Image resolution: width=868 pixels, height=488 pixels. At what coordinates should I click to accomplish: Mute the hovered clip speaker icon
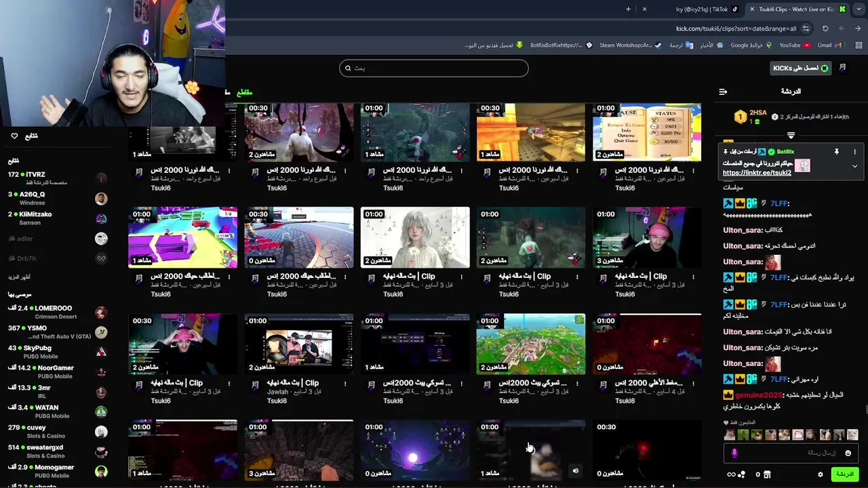coord(576,471)
